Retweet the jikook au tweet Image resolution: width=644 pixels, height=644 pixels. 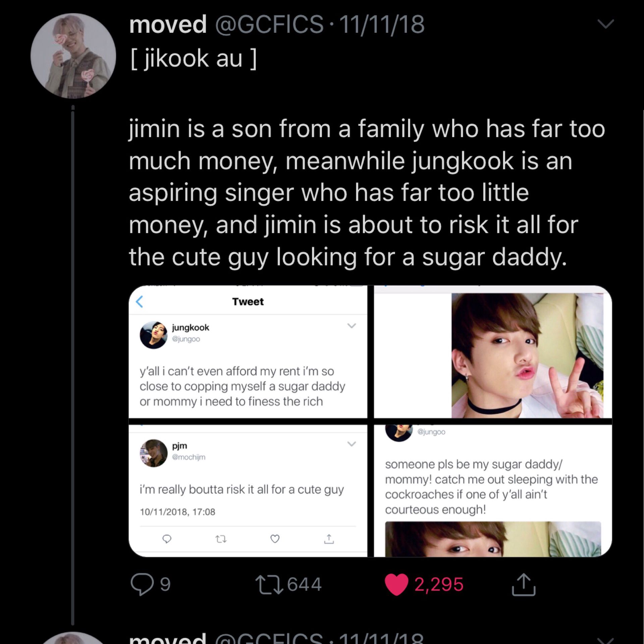(269, 585)
